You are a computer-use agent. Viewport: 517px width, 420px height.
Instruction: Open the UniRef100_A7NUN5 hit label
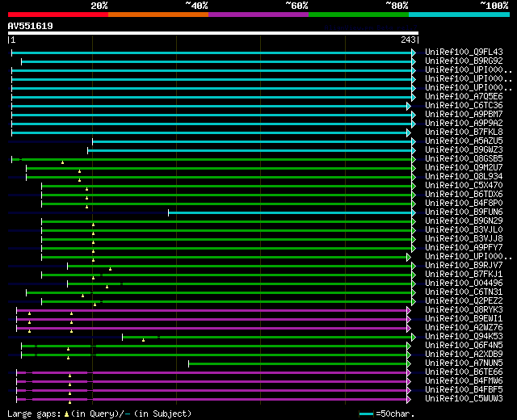click(464, 363)
